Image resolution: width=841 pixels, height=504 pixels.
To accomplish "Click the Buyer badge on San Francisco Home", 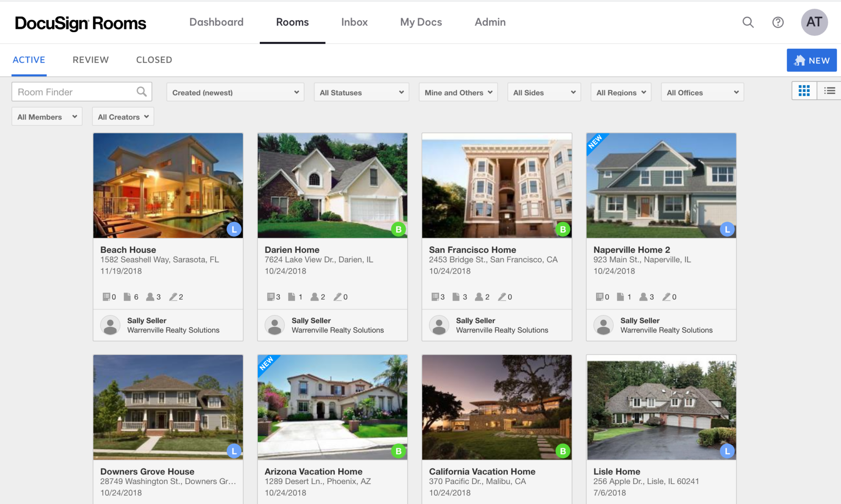I will tap(563, 229).
